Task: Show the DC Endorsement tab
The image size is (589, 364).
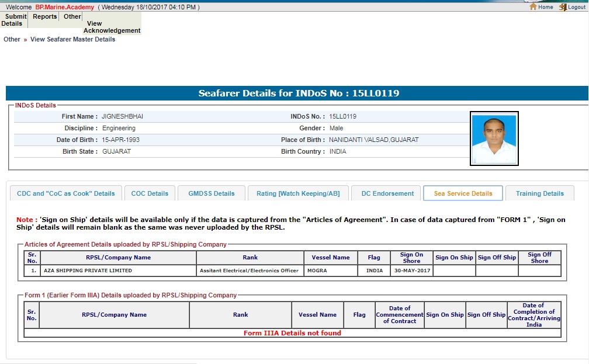Action: click(387, 193)
